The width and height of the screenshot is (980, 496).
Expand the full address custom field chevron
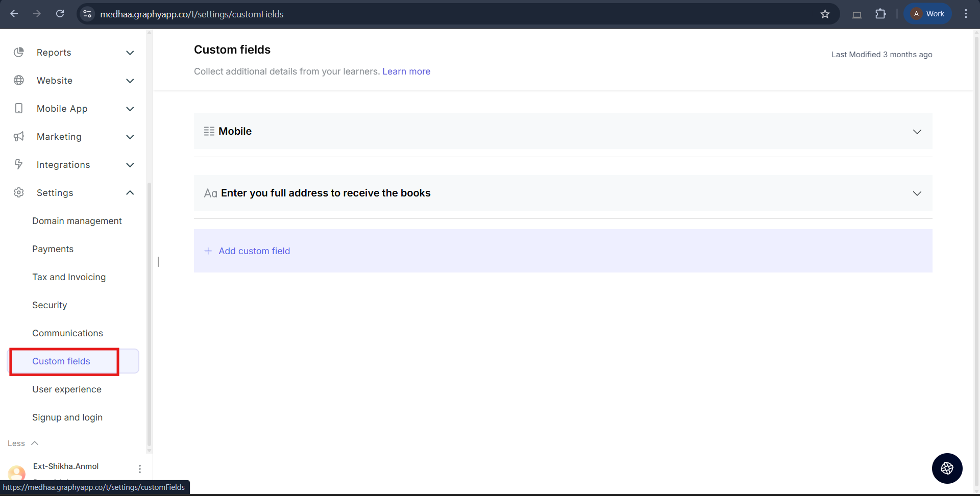pyautogui.click(x=917, y=193)
